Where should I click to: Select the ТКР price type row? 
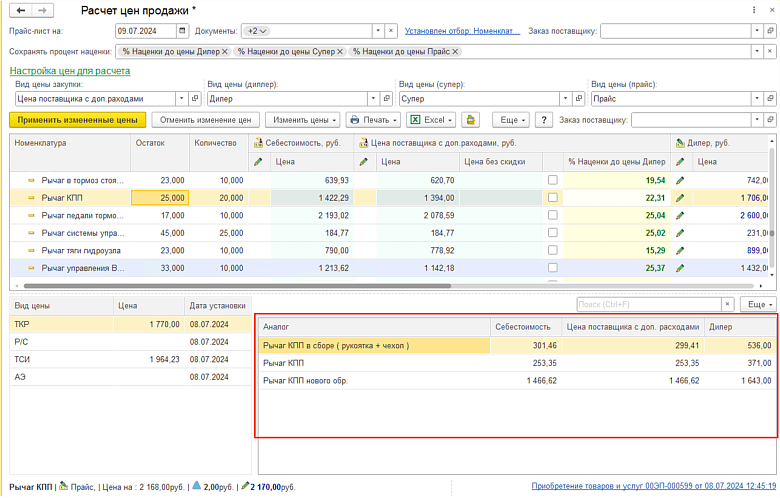(x=130, y=324)
